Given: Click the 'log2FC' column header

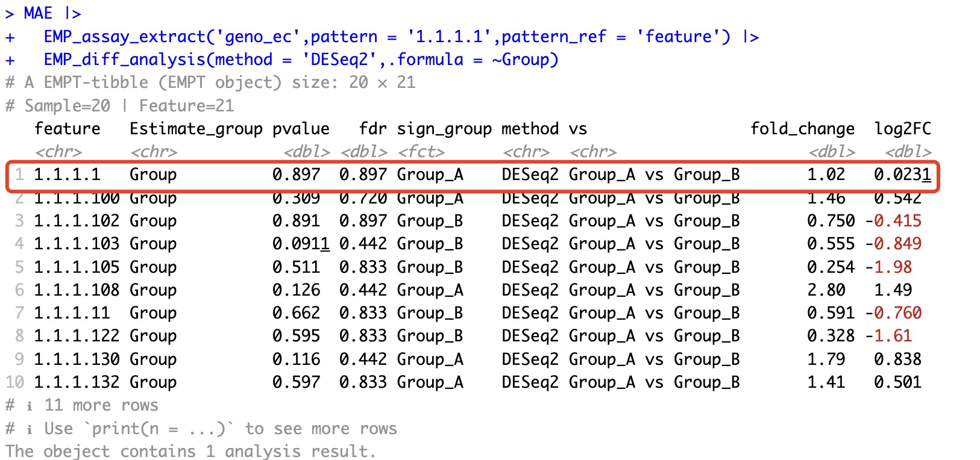Looking at the screenshot, I should (x=902, y=129).
